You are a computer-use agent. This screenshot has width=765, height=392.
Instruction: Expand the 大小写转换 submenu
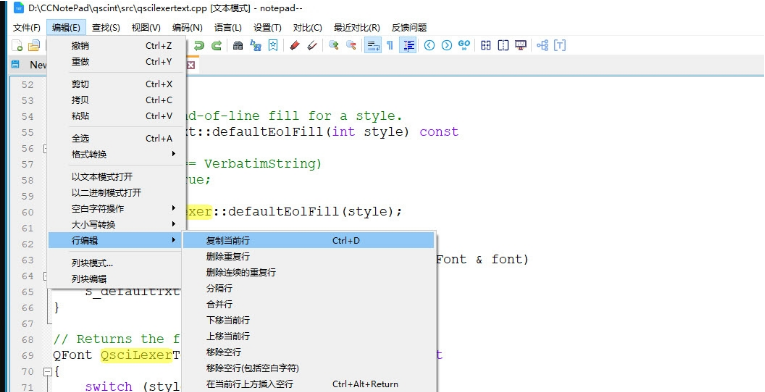pos(117,225)
